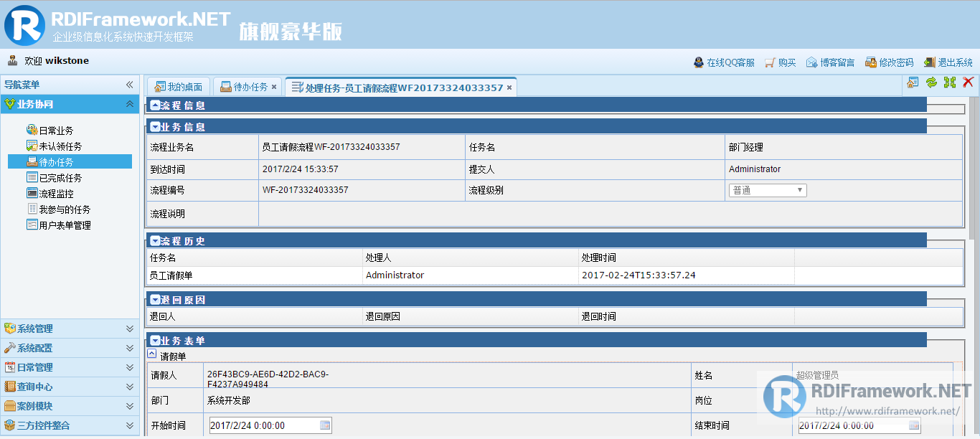Collapse the 退回原因 section

point(155,300)
